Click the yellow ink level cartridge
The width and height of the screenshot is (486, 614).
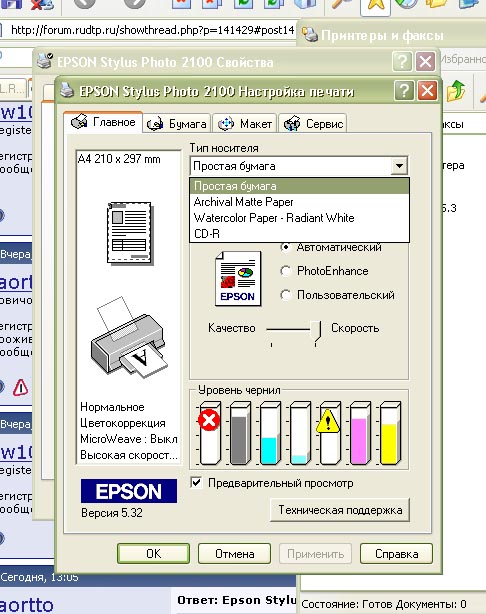(x=390, y=432)
